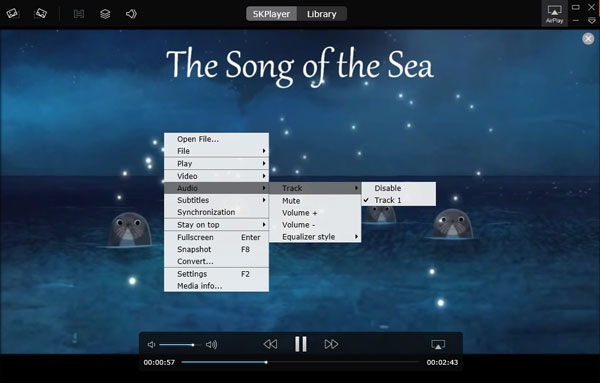Toggle the chapter list icon in top toolbar
Screen dimensions: 600x383
[79, 14]
